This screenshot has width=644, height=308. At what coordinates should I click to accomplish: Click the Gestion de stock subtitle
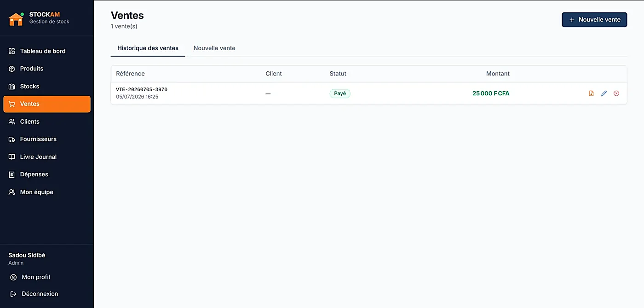(x=49, y=22)
